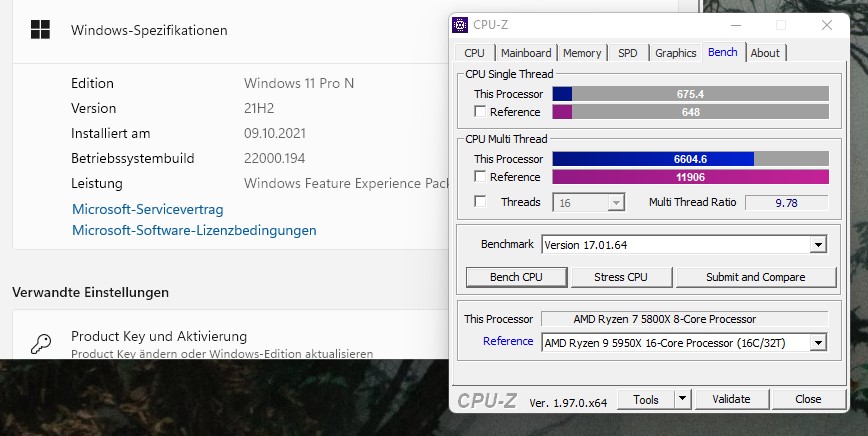Click Submit and Compare

(756, 277)
